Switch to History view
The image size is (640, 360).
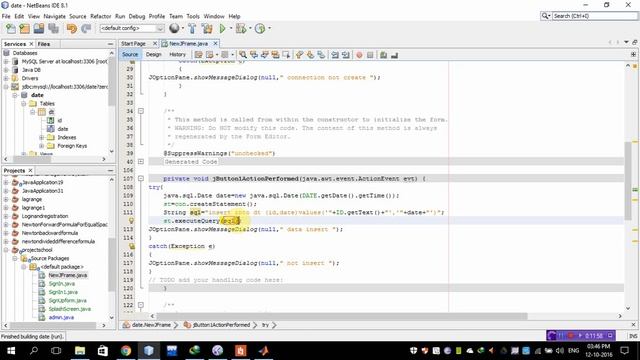(x=177, y=54)
